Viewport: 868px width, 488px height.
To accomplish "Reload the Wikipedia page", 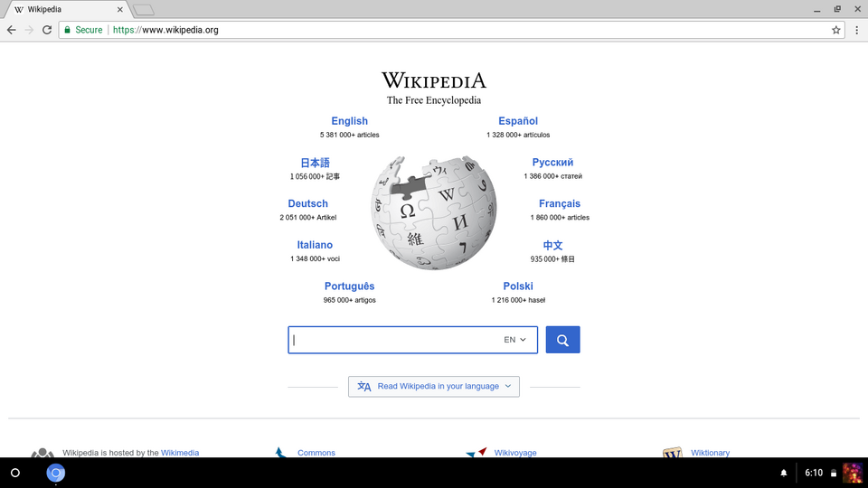I will (x=47, y=30).
